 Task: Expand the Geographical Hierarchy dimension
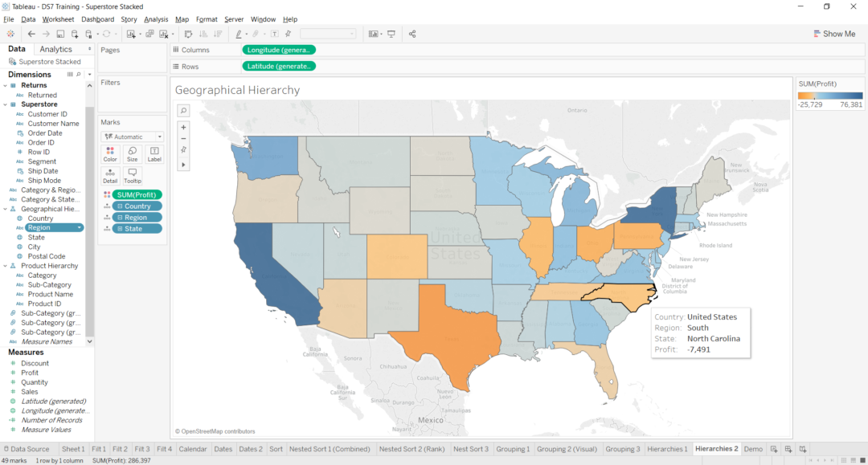(6, 208)
